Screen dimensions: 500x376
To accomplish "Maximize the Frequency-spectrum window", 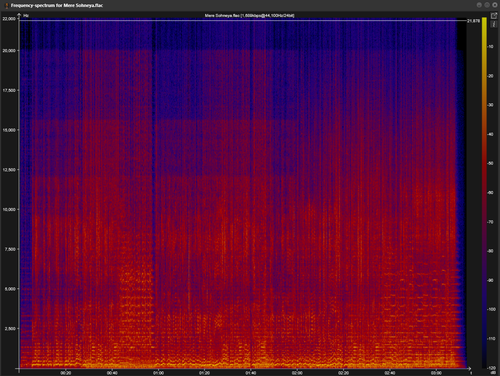I will click(487, 5).
